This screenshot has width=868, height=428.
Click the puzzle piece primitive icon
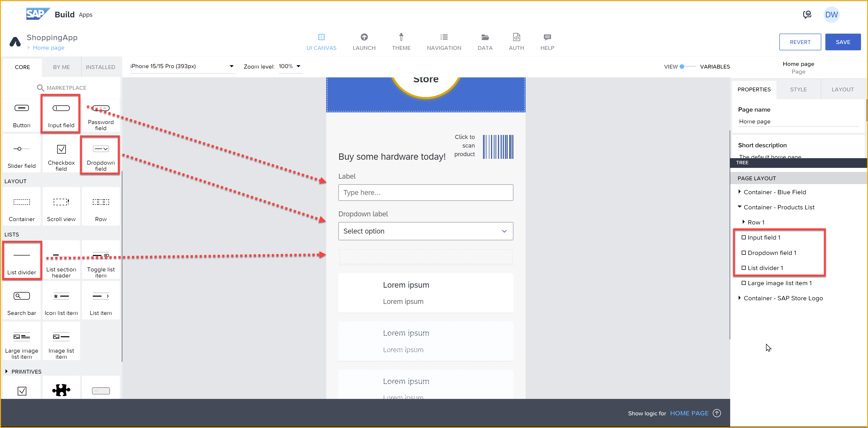[61, 390]
